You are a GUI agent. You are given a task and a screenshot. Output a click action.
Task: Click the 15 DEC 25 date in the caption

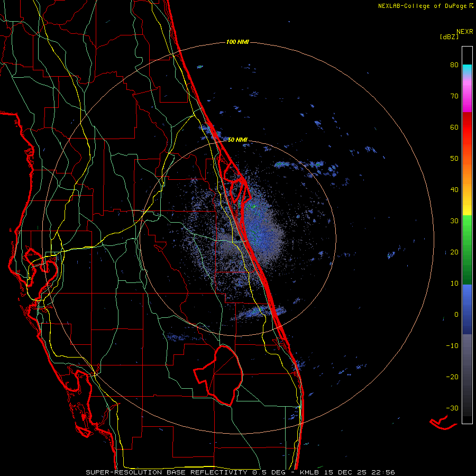click(x=345, y=472)
